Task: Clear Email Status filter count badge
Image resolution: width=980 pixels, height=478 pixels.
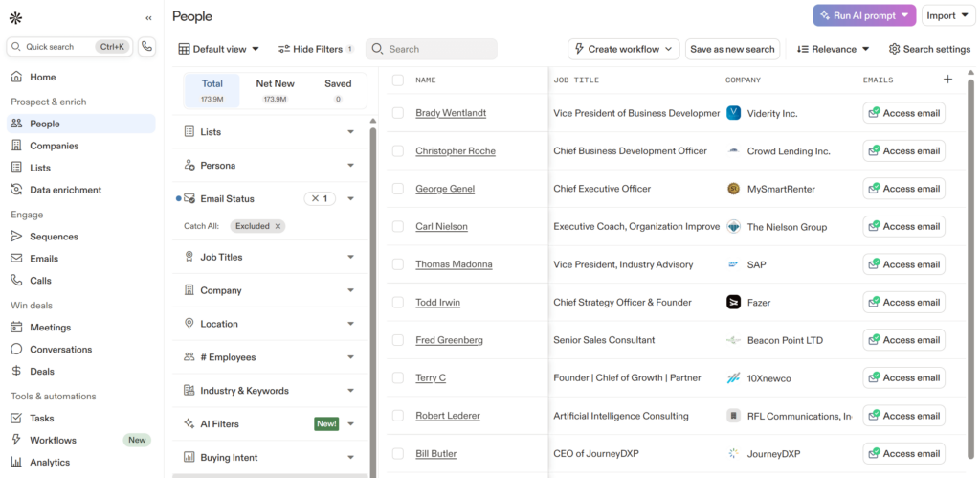Action: click(320, 199)
